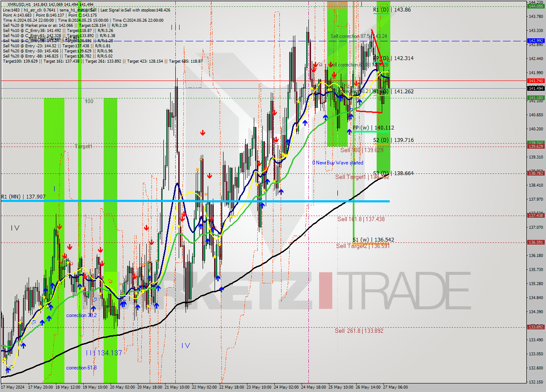Click the blue 142.992 price tag
The width and height of the screenshot is (546, 392).
click(536, 41)
